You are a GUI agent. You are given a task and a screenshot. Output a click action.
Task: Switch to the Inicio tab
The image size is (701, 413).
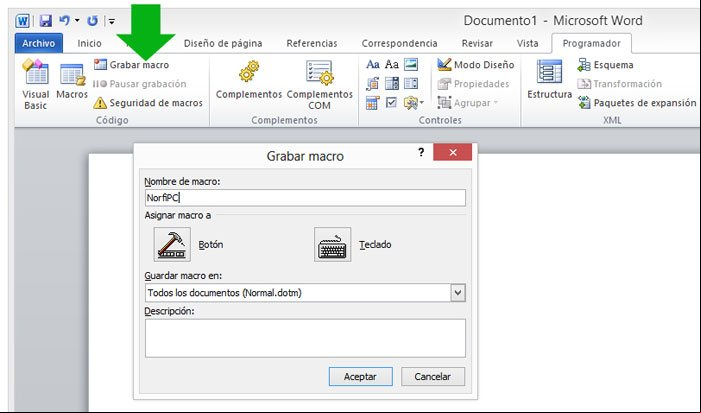(89, 43)
